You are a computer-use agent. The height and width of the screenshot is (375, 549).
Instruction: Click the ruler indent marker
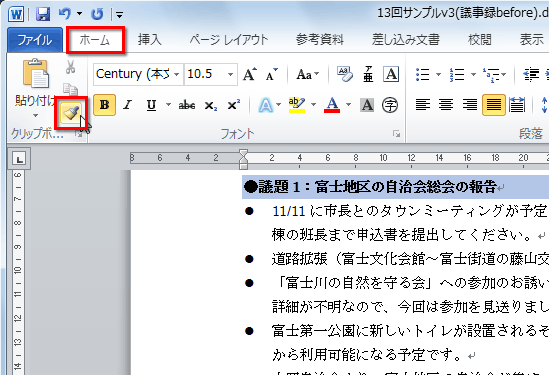(243, 159)
